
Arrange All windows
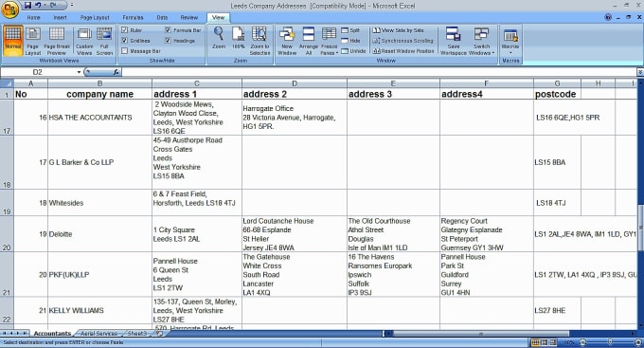point(309,41)
